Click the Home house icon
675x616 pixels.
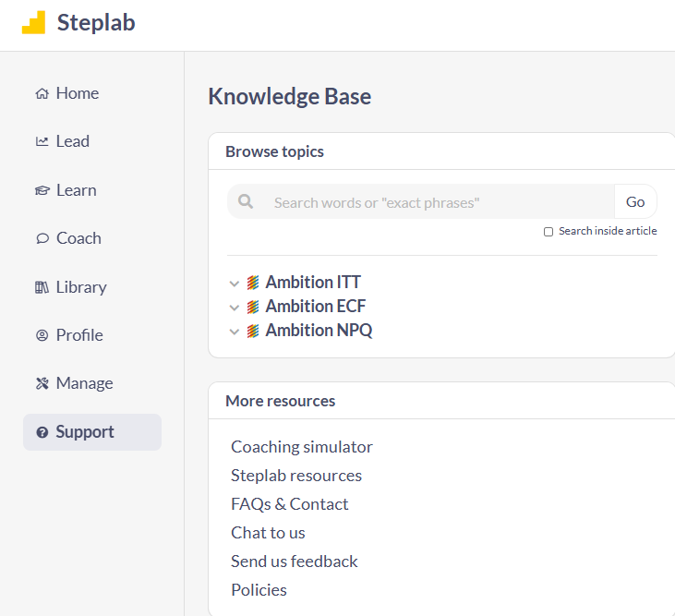pos(42,93)
